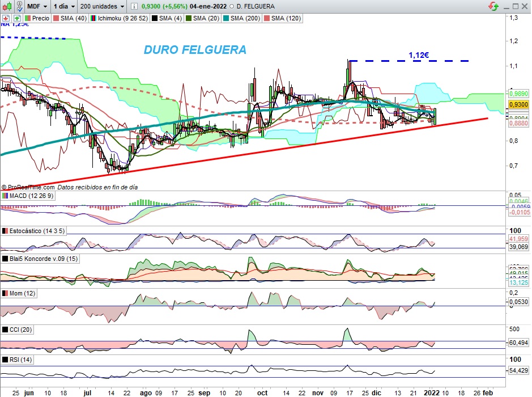The height and width of the screenshot is (397, 532).
Task: Click the 'jul' label on time axis
Action: pos(87,393)
